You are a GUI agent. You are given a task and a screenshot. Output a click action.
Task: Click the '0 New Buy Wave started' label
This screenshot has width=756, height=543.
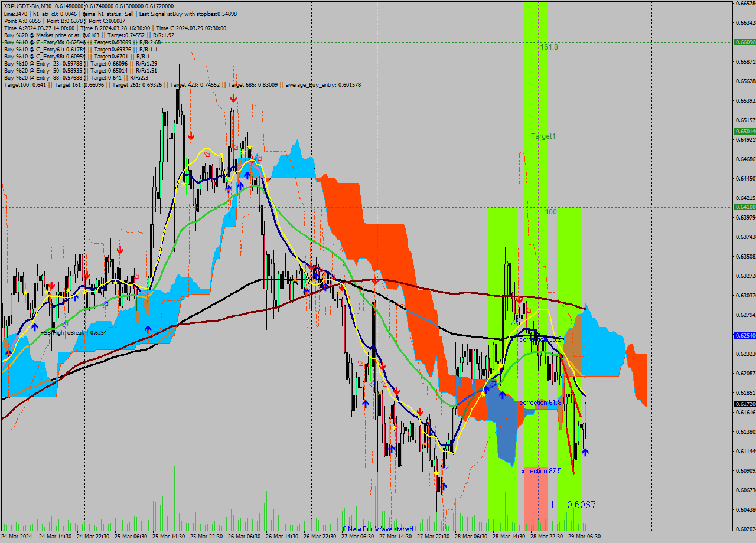pos(378,529)
